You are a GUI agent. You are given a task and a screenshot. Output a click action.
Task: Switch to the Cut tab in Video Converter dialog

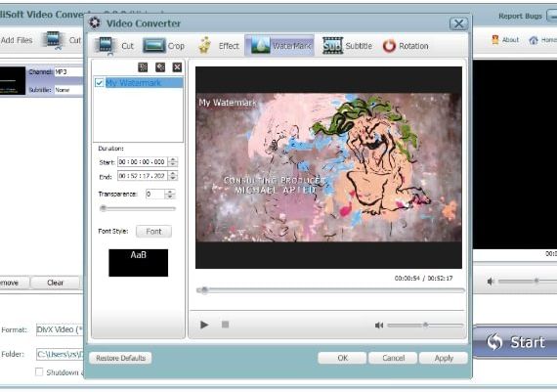coord(114,46)
